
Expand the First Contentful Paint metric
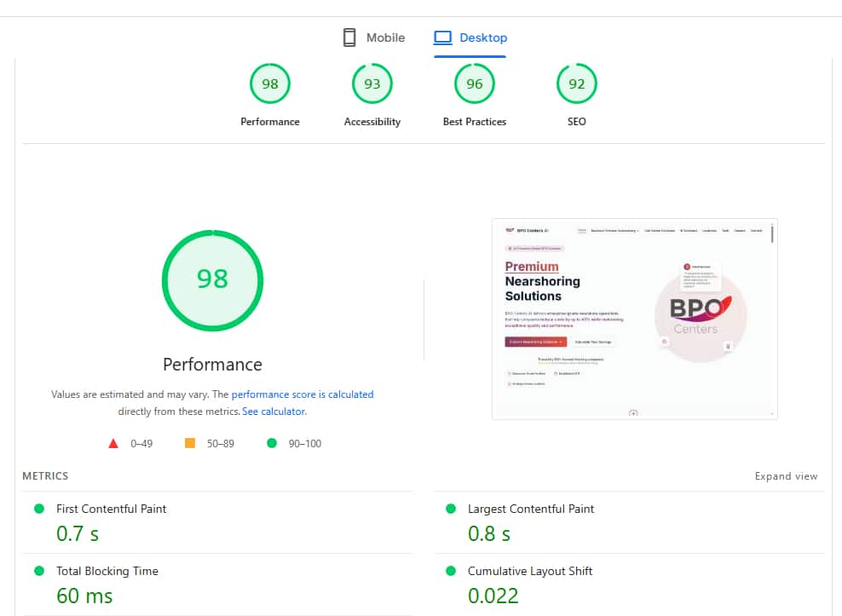(111, 509)
